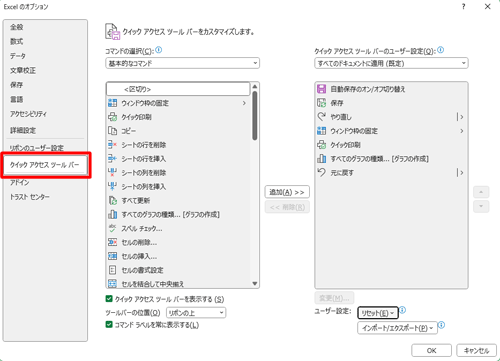This screenshot has width=500, height=361.
Task: Click the << 削除(R) button
Action: click(287, 207)
